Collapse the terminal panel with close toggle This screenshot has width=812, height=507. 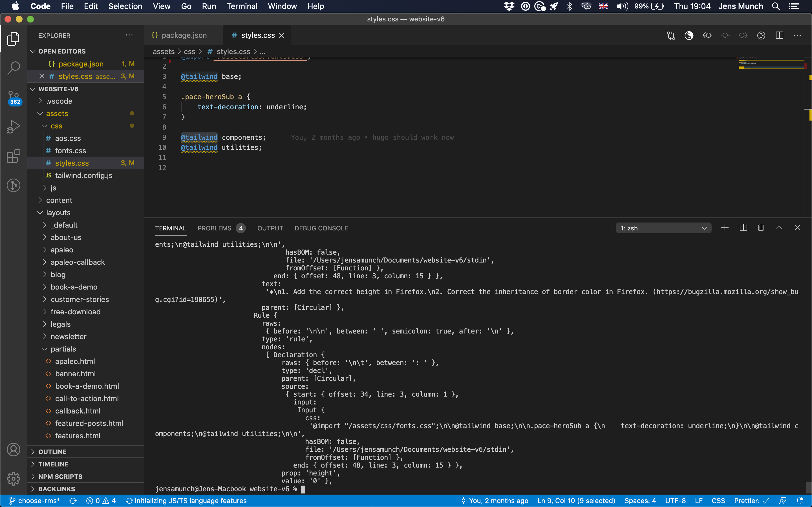(798, 228)
